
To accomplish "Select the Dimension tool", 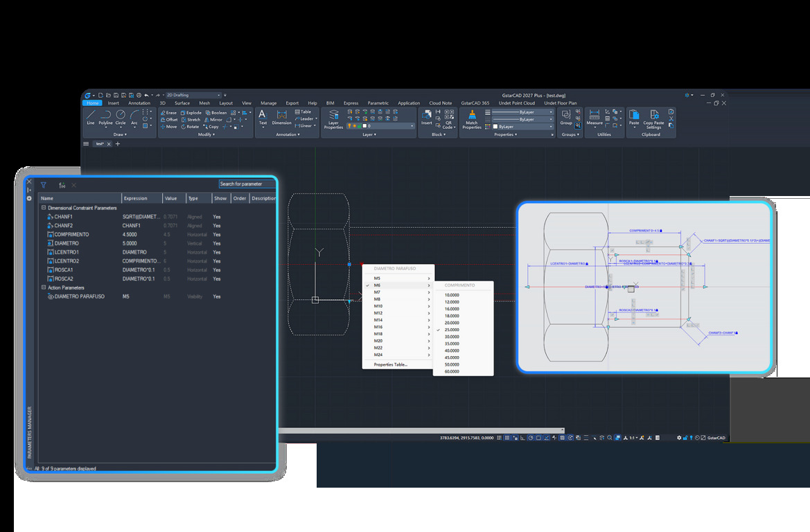I will 281,117.
